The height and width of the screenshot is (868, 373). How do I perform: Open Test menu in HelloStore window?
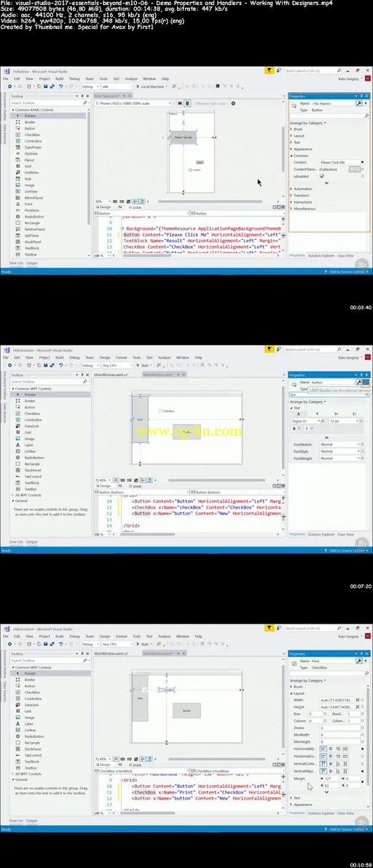(117, 79)
